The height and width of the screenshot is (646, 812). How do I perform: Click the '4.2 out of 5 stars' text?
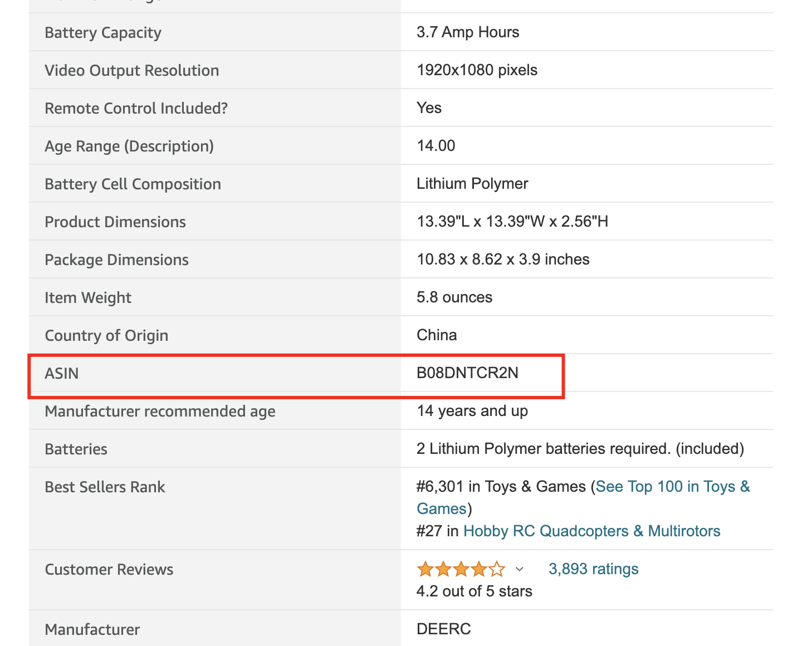click(x=475, y=591)
